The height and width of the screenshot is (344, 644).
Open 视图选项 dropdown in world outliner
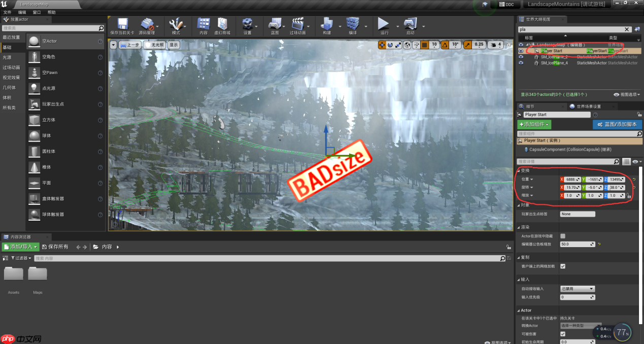(627, 94)
